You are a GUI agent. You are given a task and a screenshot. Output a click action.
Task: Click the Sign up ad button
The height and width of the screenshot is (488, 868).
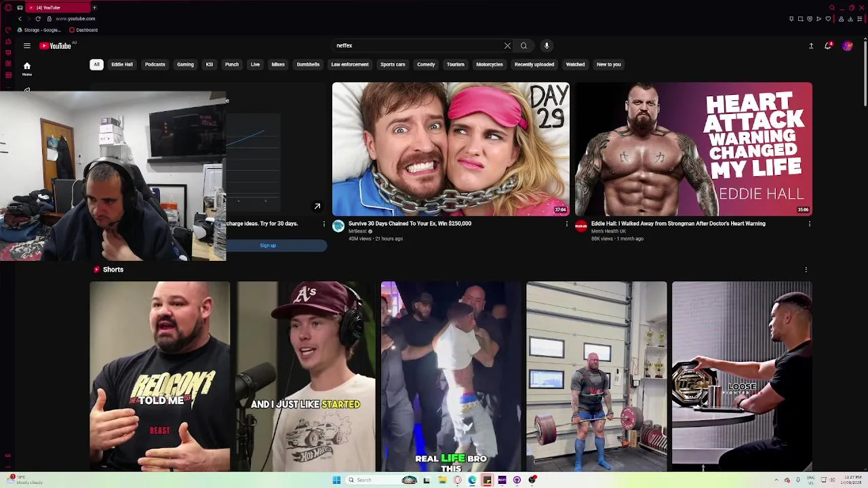268,245
